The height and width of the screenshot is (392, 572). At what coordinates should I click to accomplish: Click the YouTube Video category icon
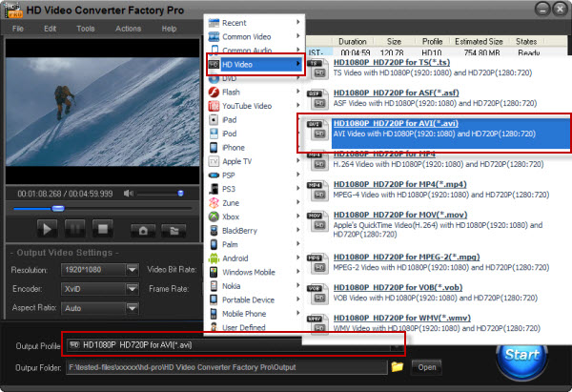[214, 106]
